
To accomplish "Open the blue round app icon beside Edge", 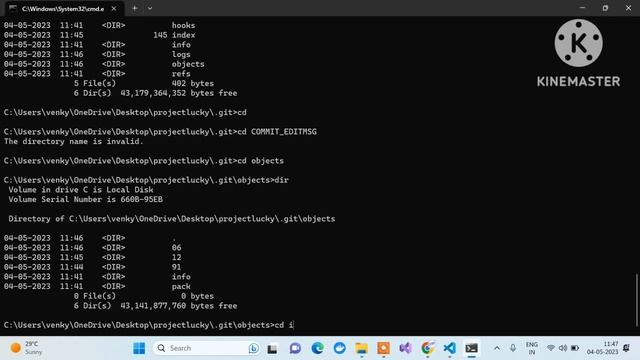I will pyautogui.click(x=339, y=348).
